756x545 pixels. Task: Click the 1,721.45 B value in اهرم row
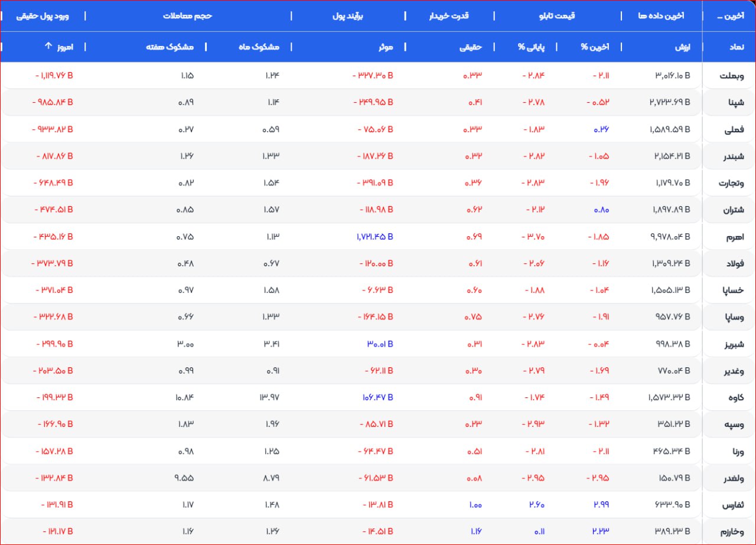coord(374,237)
